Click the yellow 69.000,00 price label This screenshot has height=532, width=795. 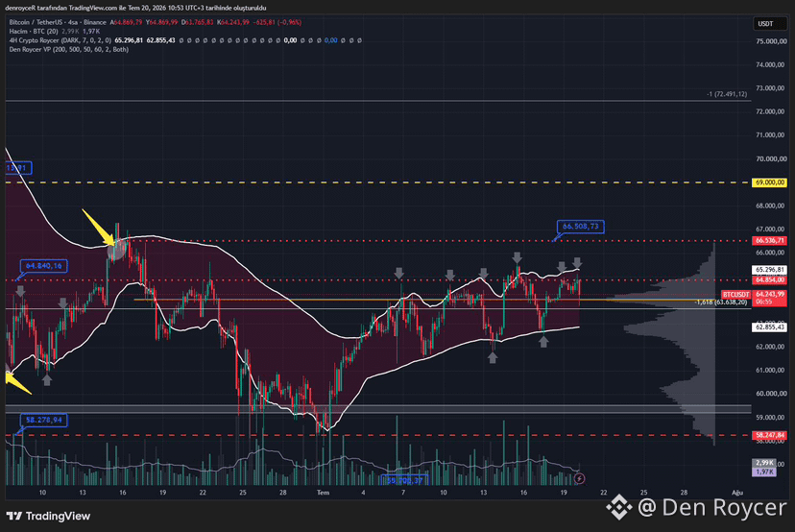(x=769, y=182)
